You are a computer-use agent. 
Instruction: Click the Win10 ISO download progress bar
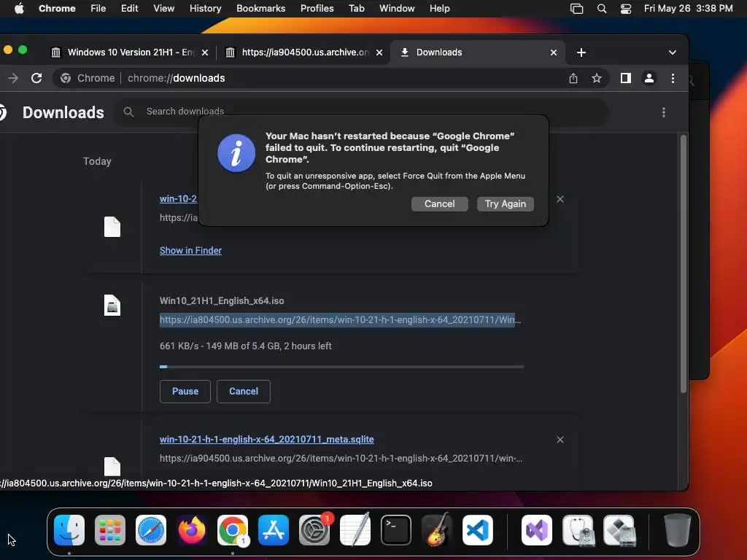(341, 367)
